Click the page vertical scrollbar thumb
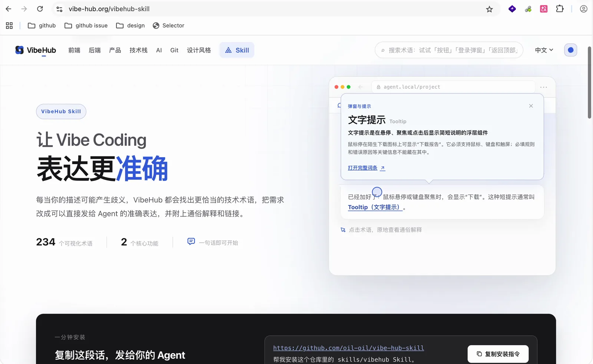The height and width of the screenshot is (364, 593). pos(589,82)
